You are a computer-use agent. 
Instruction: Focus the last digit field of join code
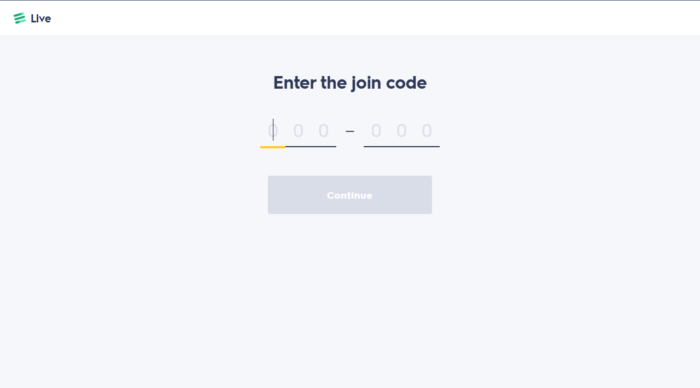pyautogui.click(x=427, y=131)
